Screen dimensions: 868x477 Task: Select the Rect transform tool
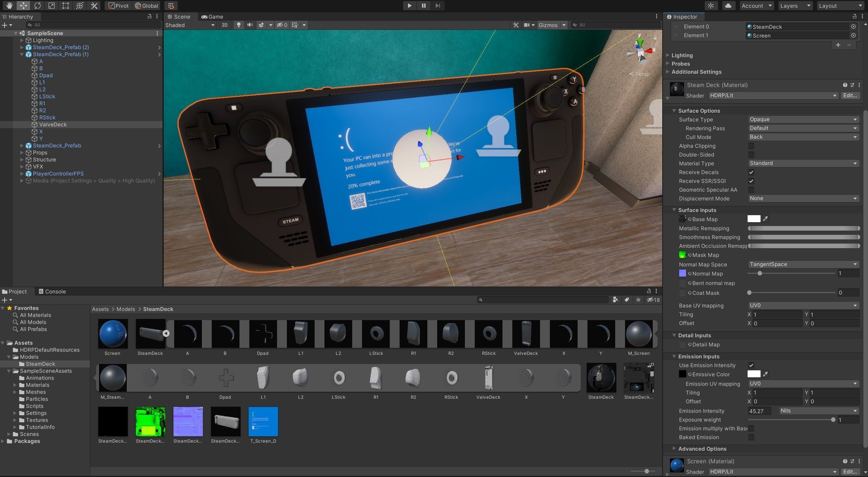[x=65, y=6]
